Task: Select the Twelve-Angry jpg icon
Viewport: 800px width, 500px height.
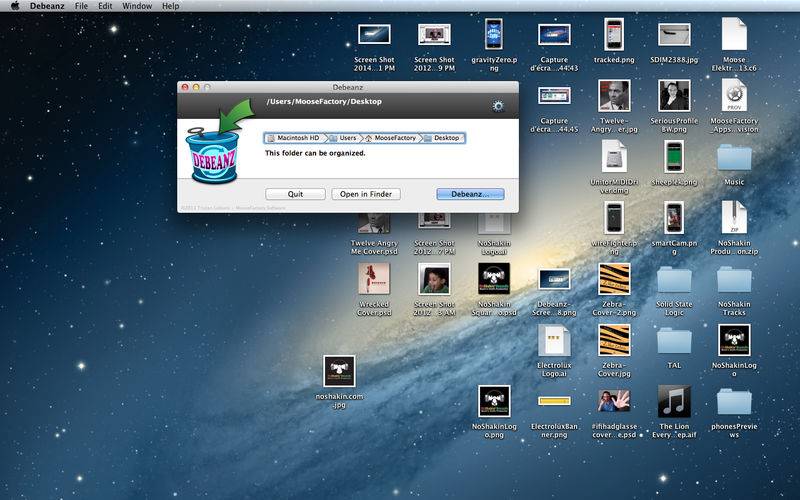Action: click(x=614, y=95)
